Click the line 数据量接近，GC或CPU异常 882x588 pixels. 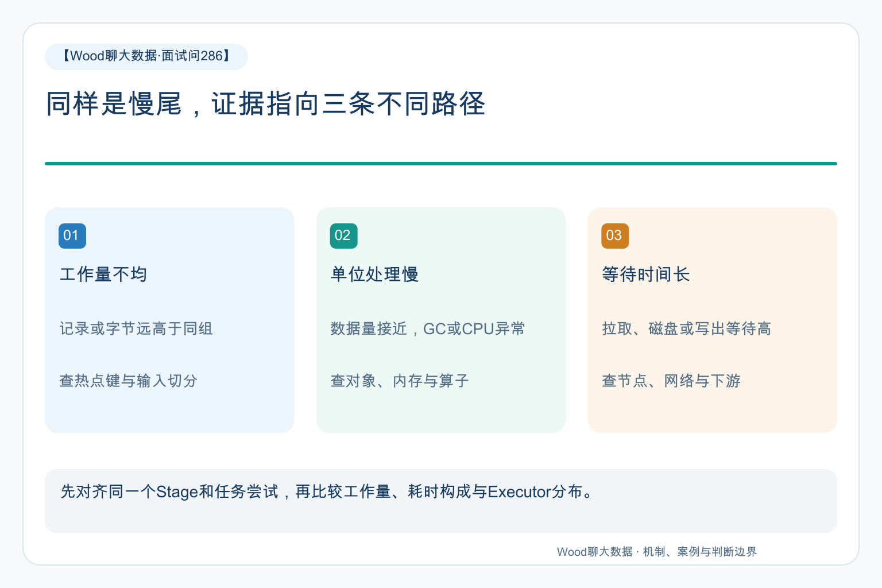pos(428,328)
